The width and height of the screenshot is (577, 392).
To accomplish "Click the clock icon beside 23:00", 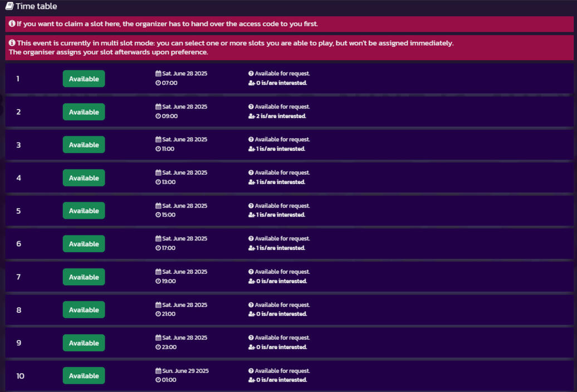I will point(158,347).
